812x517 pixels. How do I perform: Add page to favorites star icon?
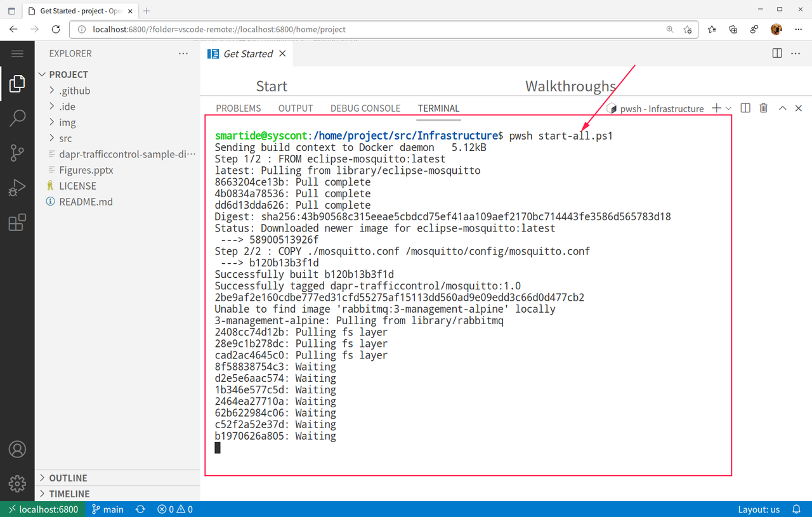(x=688, y=29)
